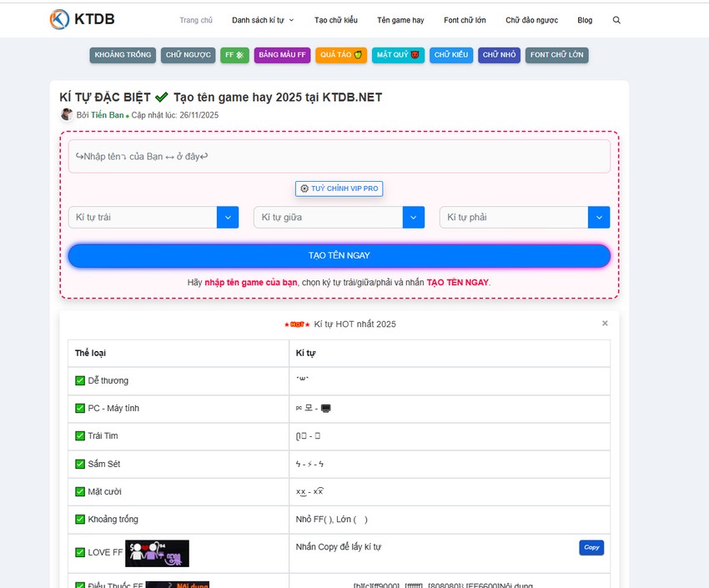Go to the Tạo chữ kiểu page
Screen dimensions: 709x588
pos(335,20)
